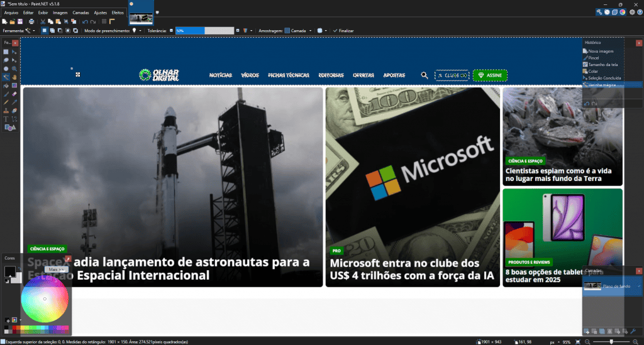Pick a hue on the color wheel
Screen dimensions: 644x345
45,298
